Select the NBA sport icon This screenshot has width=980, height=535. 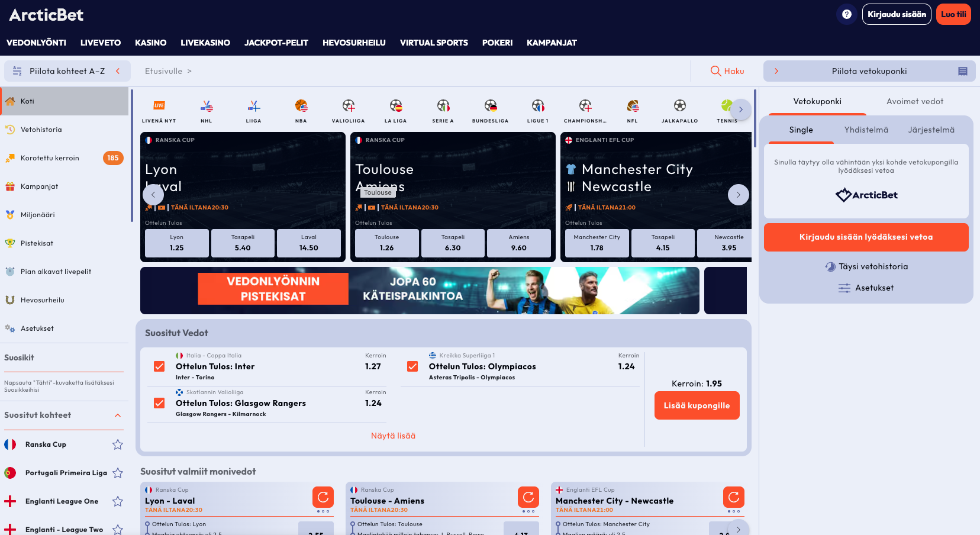tap(301, 110)
